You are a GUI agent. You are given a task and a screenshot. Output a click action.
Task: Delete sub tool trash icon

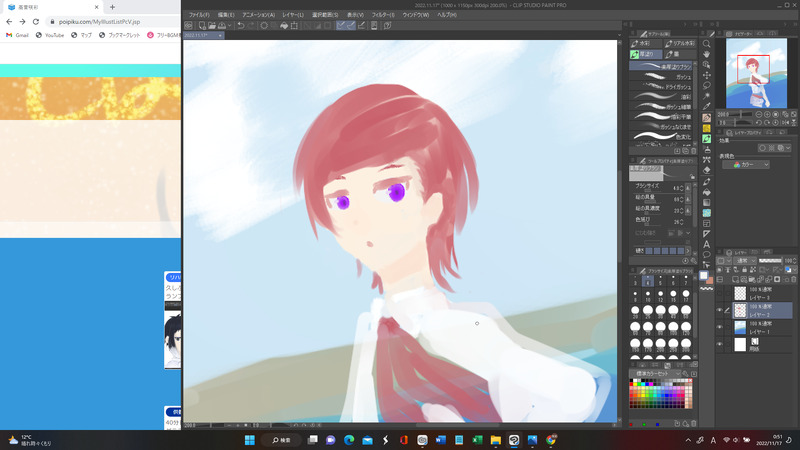point(693,151)
